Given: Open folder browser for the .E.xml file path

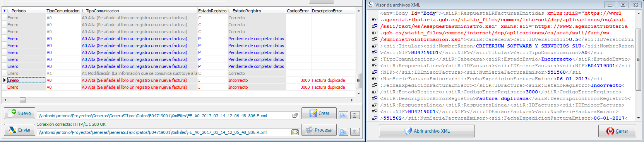Looking at the screenshot, I should point(295,115).
